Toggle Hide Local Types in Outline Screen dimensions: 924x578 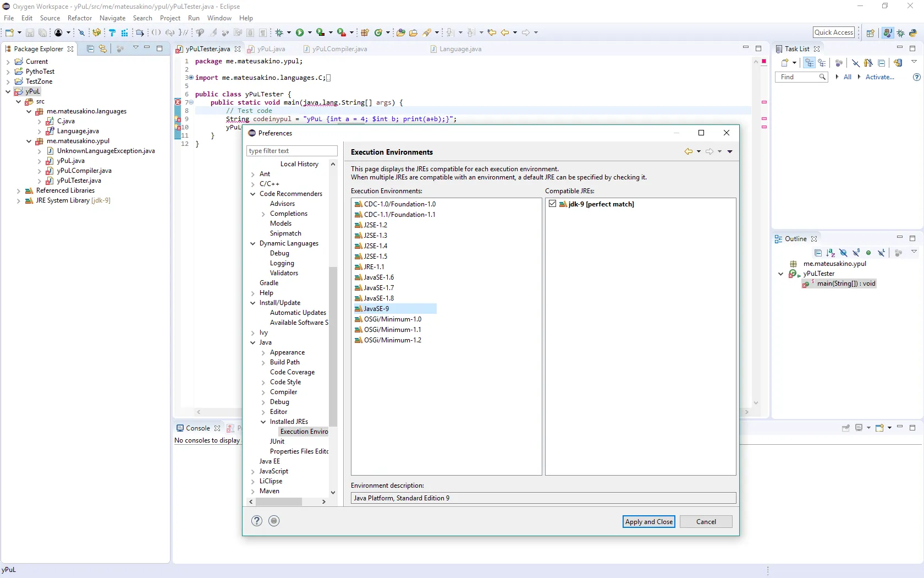[882, 253]
